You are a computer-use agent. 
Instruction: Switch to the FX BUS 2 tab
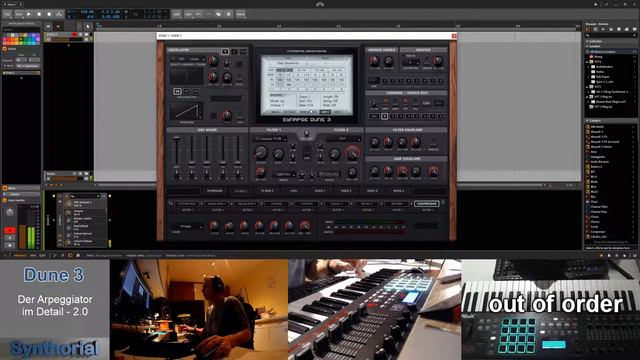tap(267, 191)
